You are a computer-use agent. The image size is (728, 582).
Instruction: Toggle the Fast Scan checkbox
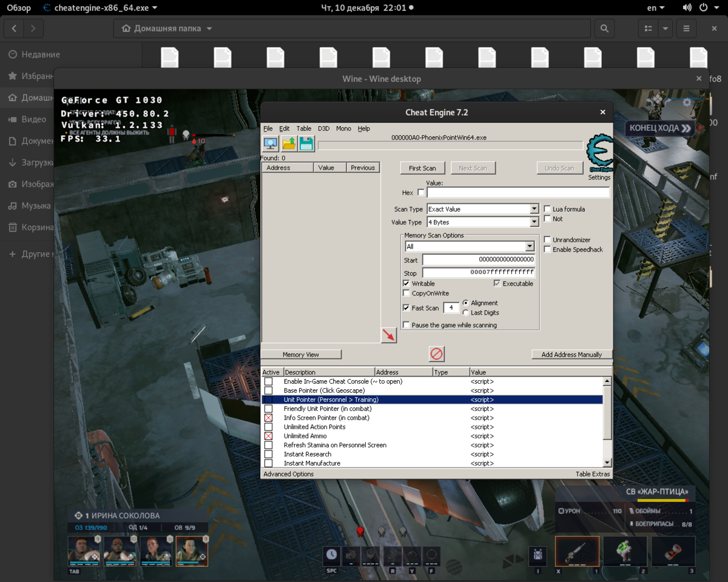point(406,308)
